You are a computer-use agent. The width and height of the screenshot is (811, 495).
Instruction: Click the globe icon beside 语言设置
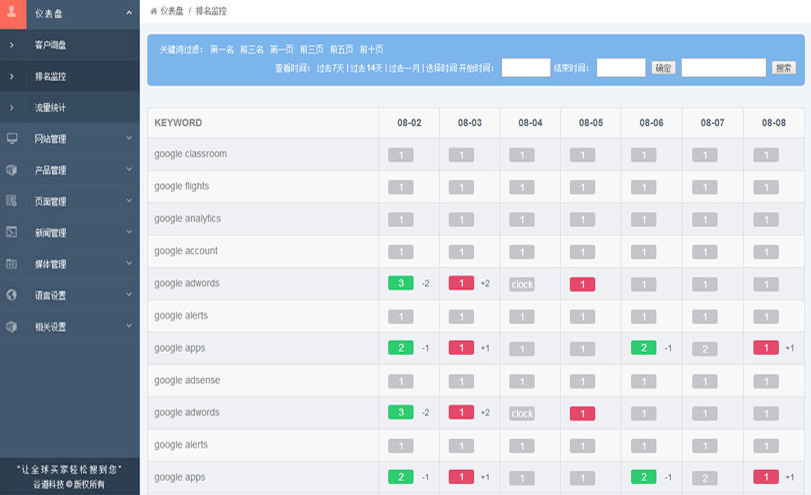pos(12,295)
